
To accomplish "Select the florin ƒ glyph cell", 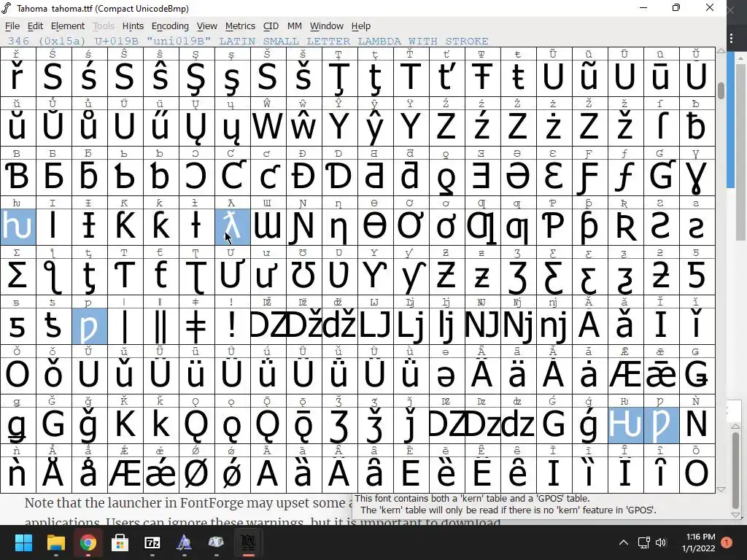I will point(625,176).
